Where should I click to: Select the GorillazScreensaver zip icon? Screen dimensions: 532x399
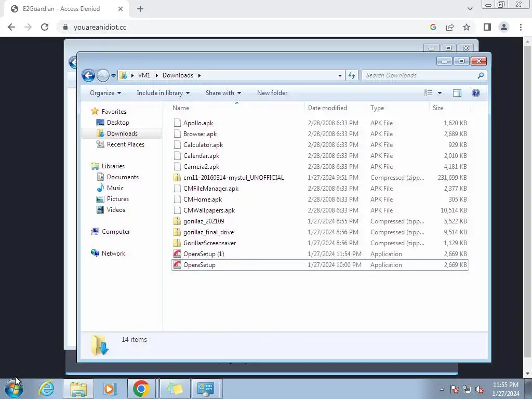[x=177, y=243]
